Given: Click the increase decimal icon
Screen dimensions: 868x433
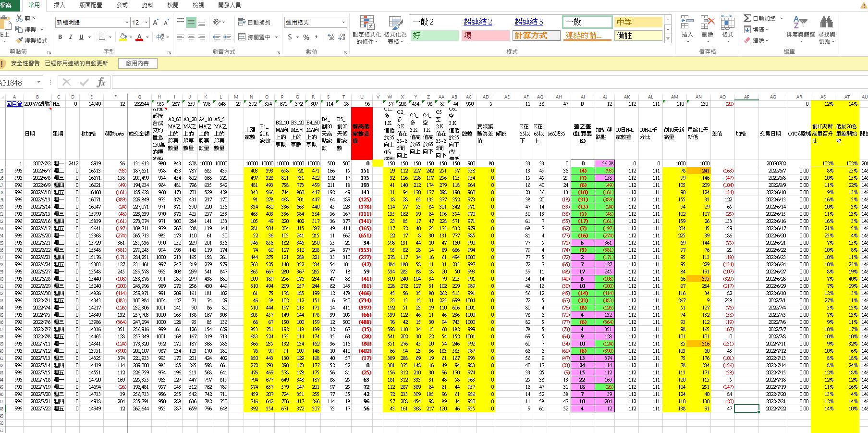Looking at the screenshot, I should coord(330,37).
